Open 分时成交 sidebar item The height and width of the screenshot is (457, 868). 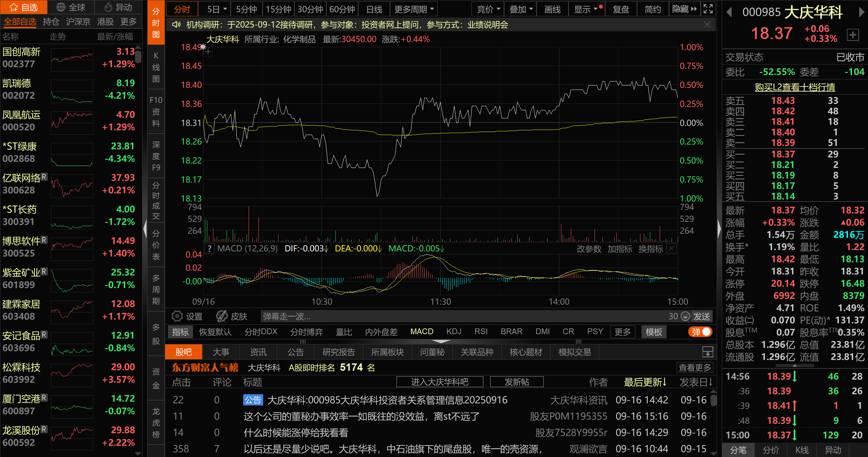pyautogui.click(x=156, y=201)
